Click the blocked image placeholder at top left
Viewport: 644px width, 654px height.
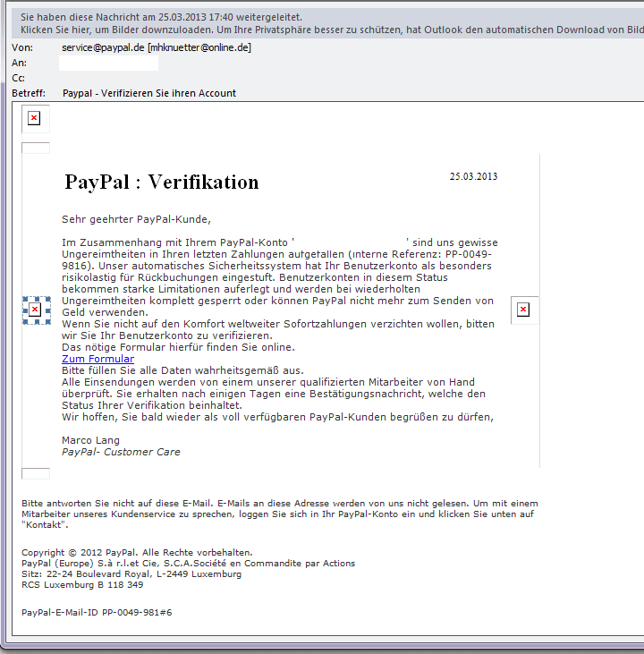[x=34, y=118]
